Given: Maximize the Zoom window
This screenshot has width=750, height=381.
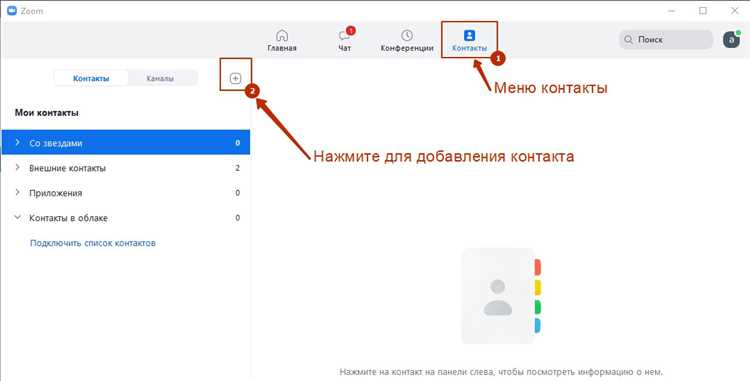Looking at the screenshot, I should [703, 11].
